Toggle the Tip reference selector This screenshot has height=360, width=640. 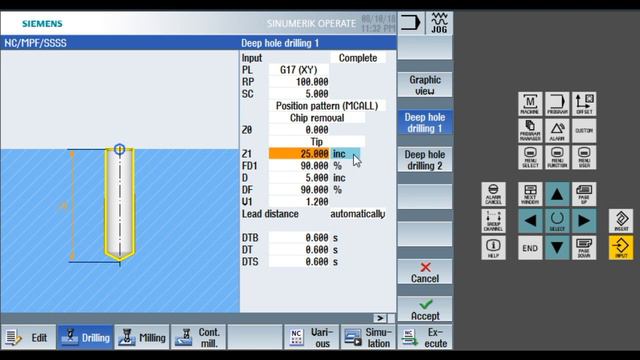pos(317,142)
